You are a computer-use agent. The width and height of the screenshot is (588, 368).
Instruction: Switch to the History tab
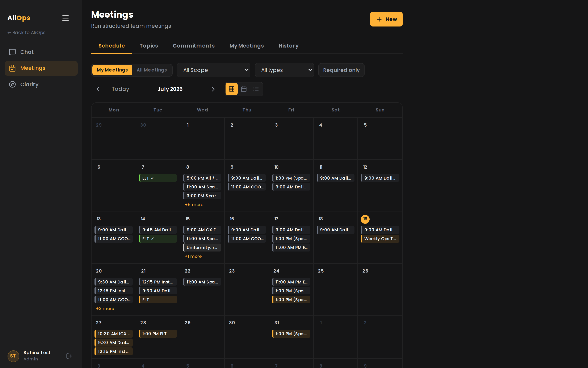click(x=288, y=46)
